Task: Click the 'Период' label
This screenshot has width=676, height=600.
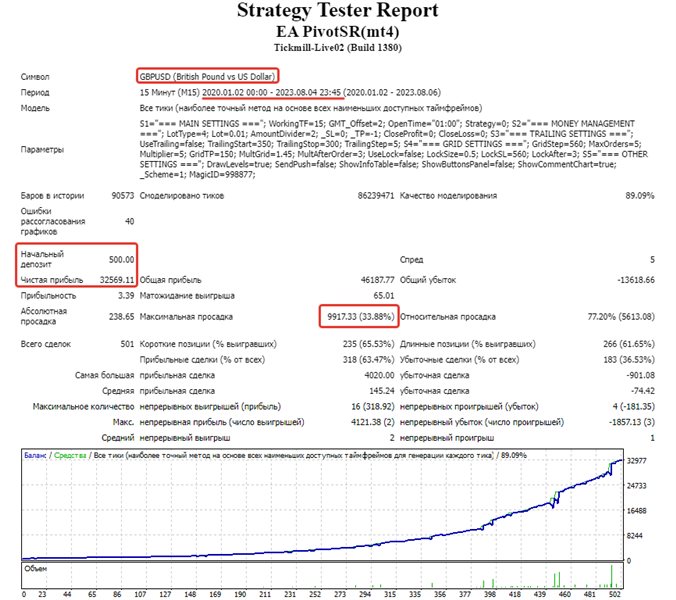Action: click(x=35, y=92)
